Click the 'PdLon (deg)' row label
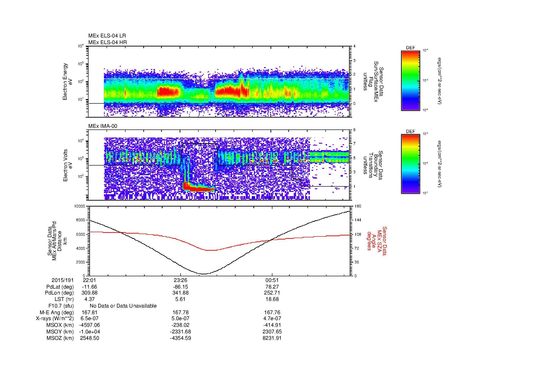 [x=59, y=293]
